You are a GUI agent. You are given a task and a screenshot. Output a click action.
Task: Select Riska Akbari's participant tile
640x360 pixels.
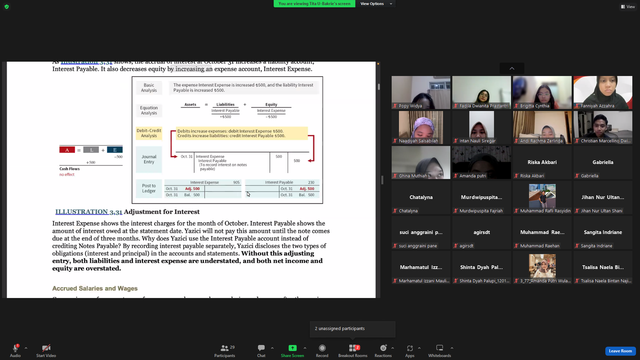542,162
